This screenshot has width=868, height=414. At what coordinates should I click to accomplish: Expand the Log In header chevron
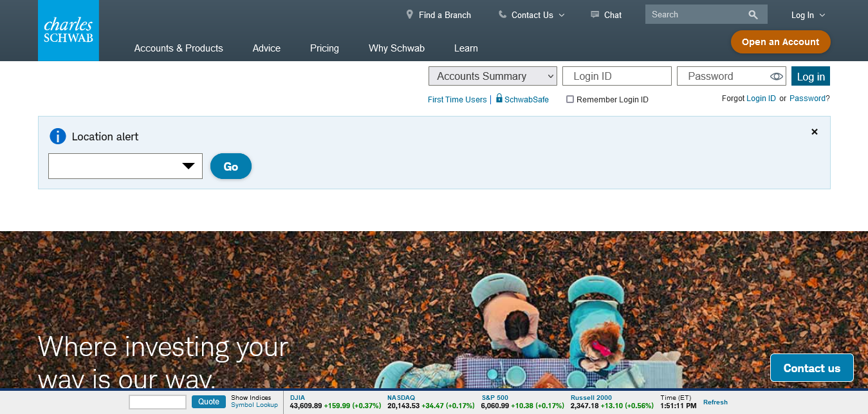(x=822, y=15)
